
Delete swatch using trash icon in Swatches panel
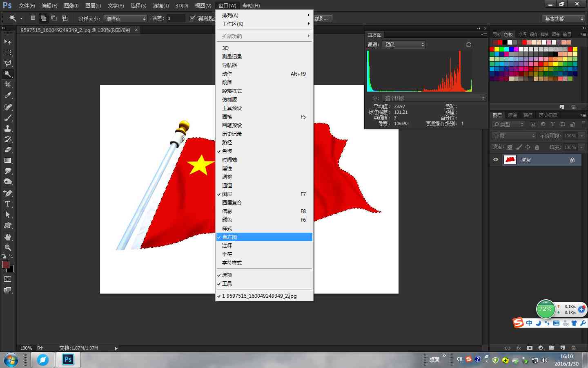[x=573, y=107]
